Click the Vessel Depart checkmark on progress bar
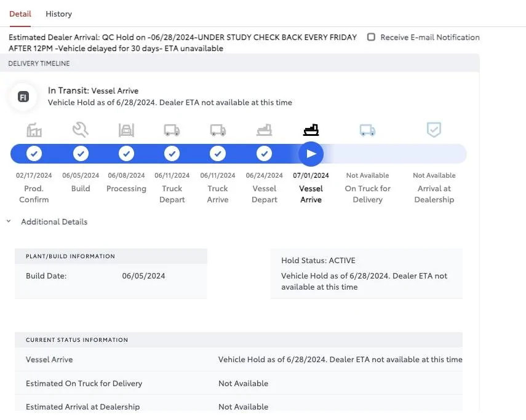This screenshot has width=526, height=420. [x=265, y=154]
